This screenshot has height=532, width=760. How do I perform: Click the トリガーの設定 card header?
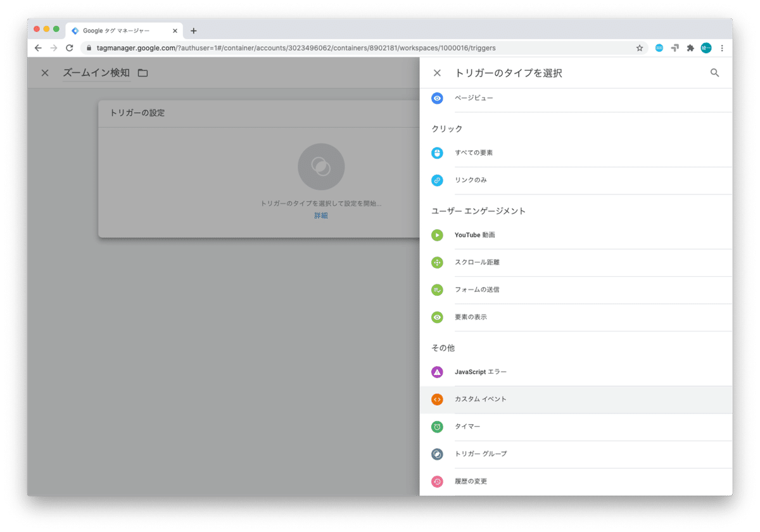(258, 113)
